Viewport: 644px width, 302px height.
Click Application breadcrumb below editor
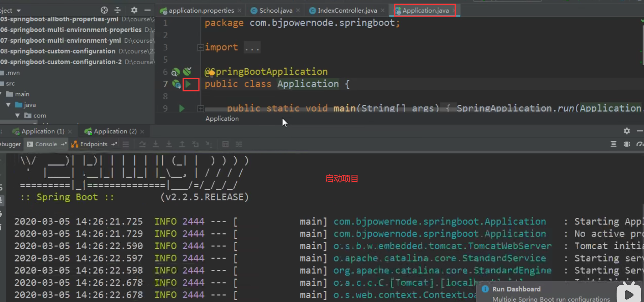222,118
